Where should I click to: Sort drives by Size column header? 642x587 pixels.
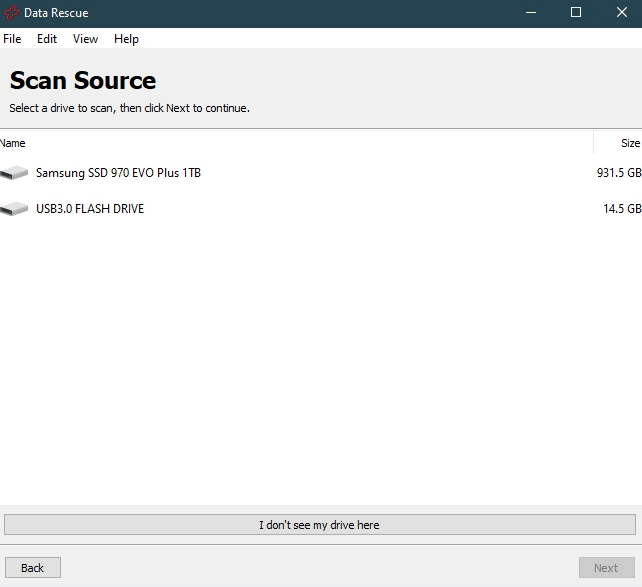[x=629, y=143]
